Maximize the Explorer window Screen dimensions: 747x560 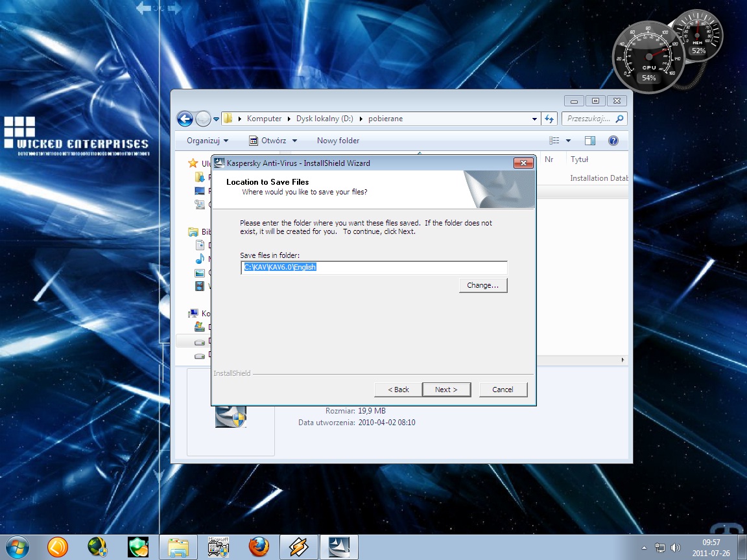click(x=595, y=101)
